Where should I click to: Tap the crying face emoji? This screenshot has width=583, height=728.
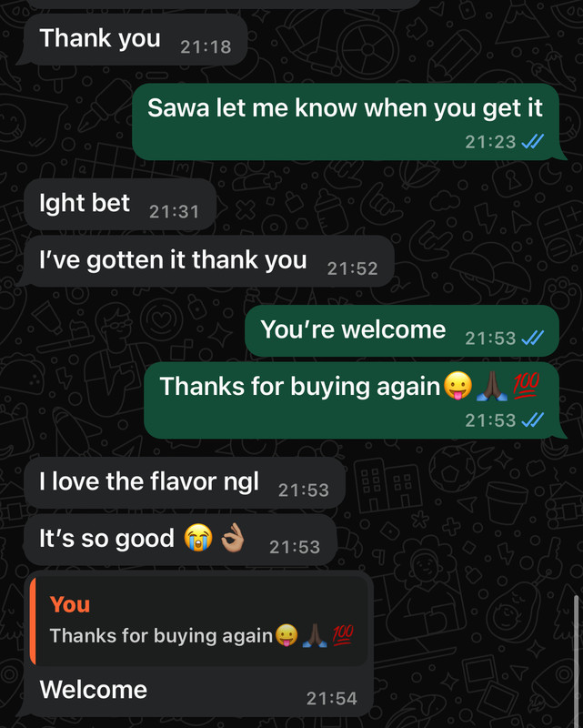pyautogui.click(x=198, y=538)
